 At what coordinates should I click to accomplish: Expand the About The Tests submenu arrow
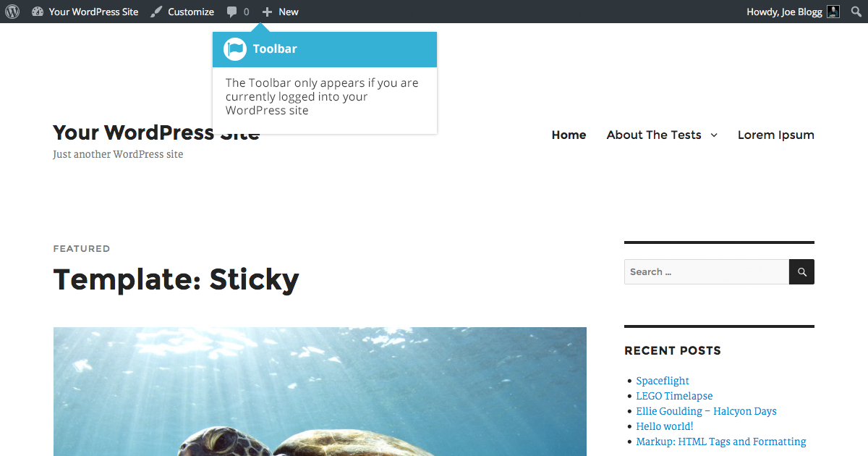coord(714,135)
